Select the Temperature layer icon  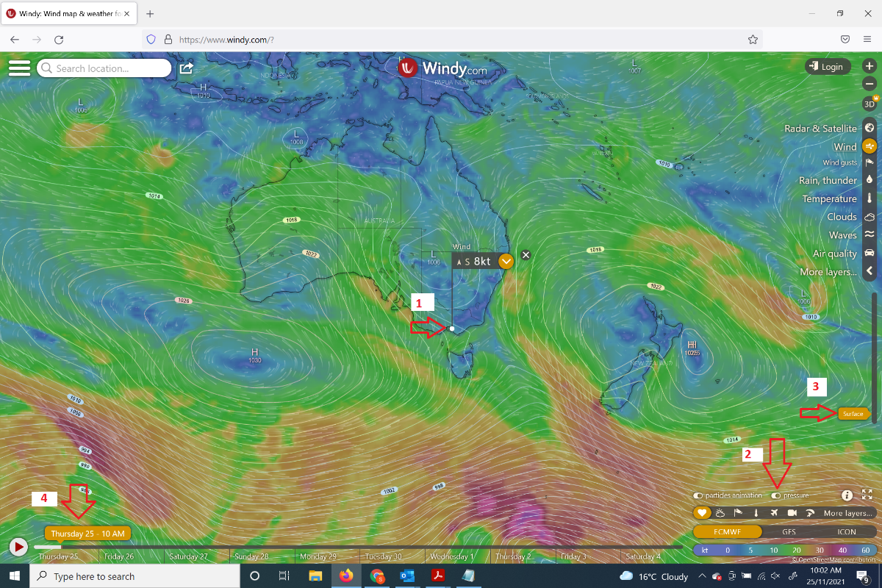(x=870, y=198)
